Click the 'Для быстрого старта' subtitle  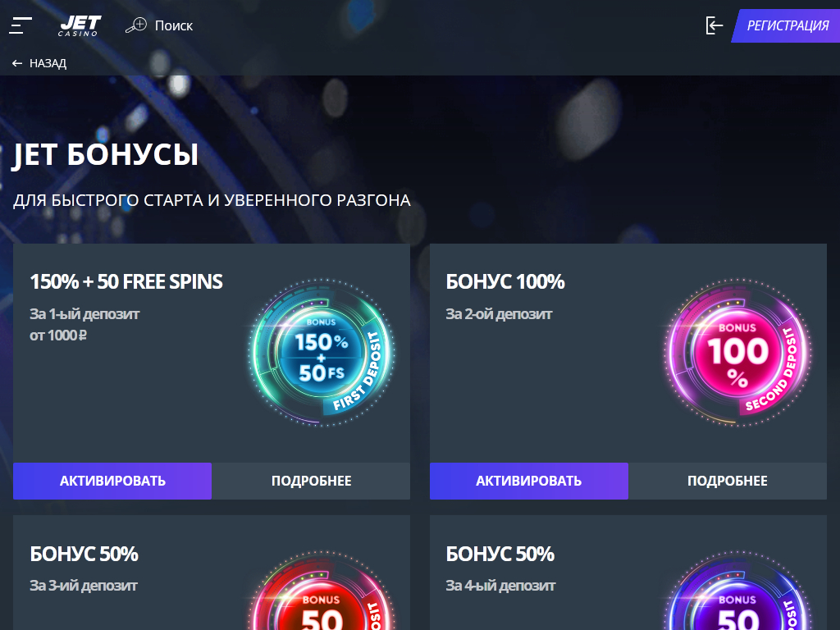pyautogui.click(x=212, y=200)
